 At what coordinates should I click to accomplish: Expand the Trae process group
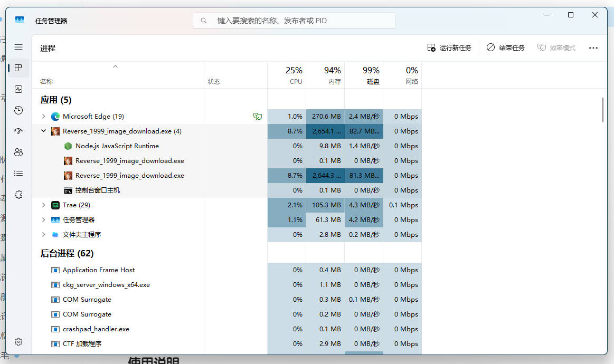(43, 205)
